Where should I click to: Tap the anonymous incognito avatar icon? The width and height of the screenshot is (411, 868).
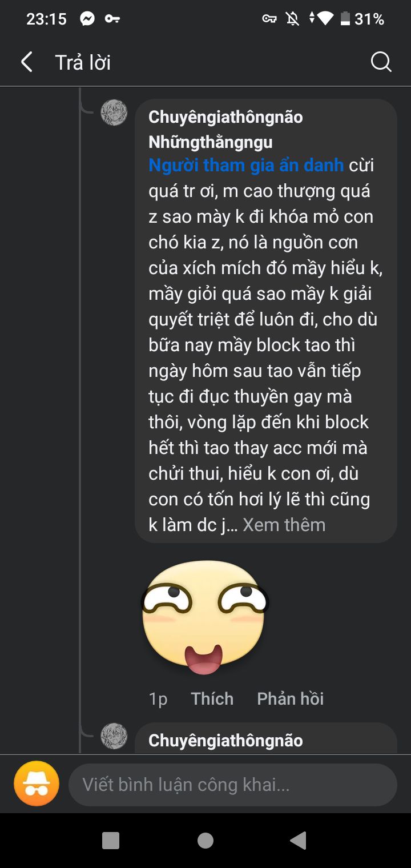pos(37,783)
